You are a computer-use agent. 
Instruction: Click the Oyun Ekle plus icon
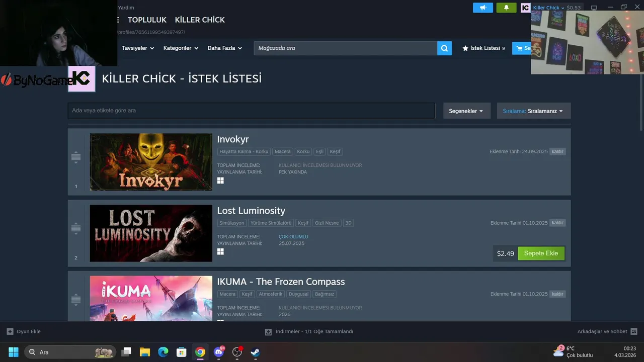click(x=10, y=331)
